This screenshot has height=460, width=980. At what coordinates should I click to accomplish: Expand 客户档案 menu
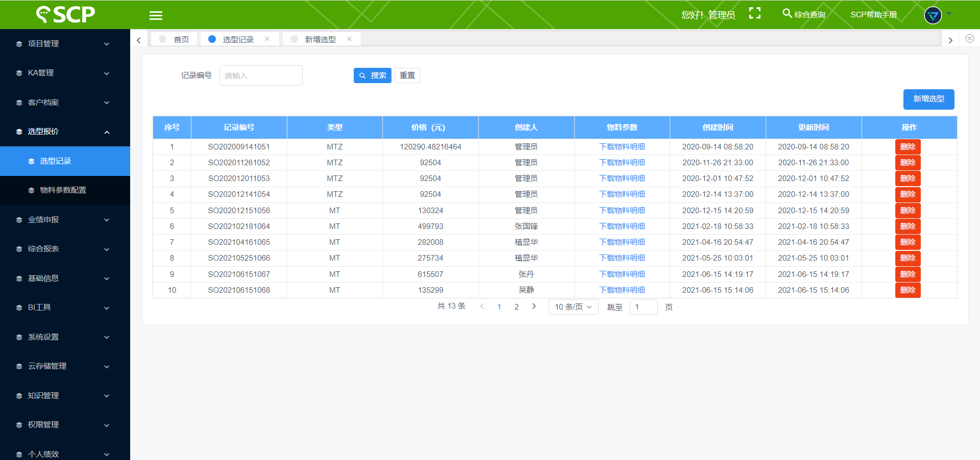click(65, 103)
